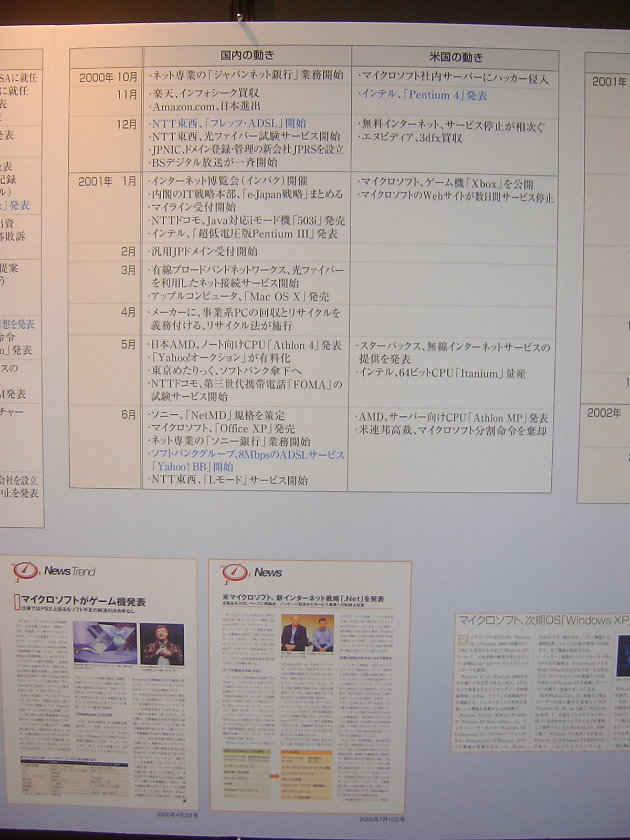This screenshot has width=630, height=840.
Task: Click "米連邦高裁、マイクロソフト分割命令を棄却"
Action: (x=451, y=431)
